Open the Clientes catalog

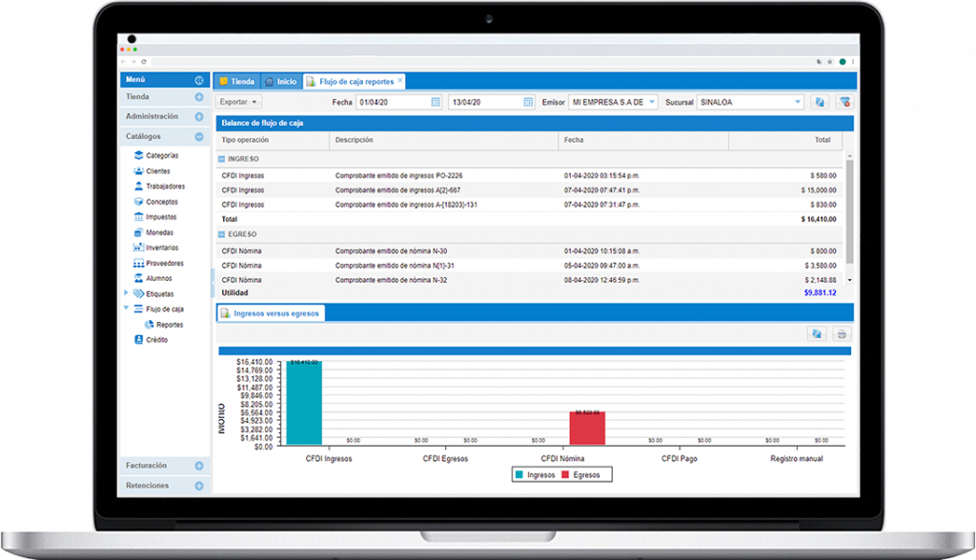pos(159,170)
